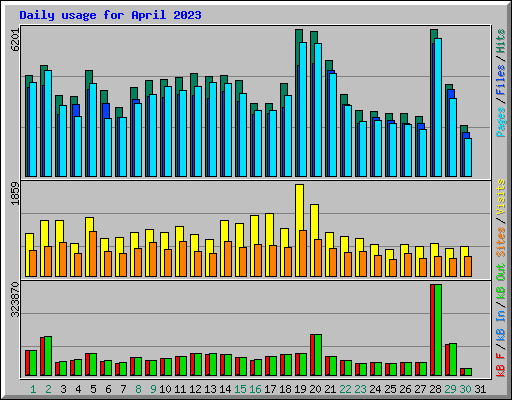Click the 'kB F' legend label
The height and width of the screenshot is (400, 512).
click(x=501, y=365)
